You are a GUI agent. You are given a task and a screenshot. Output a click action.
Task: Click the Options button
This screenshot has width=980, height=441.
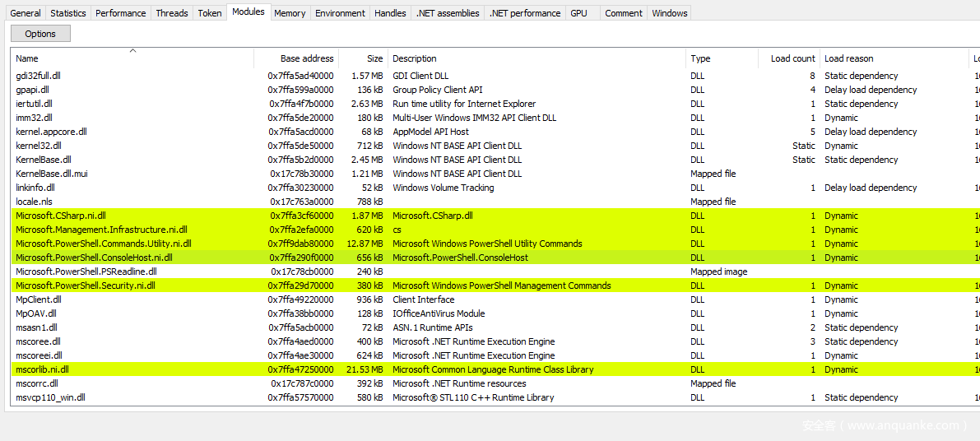coord(40,34)
